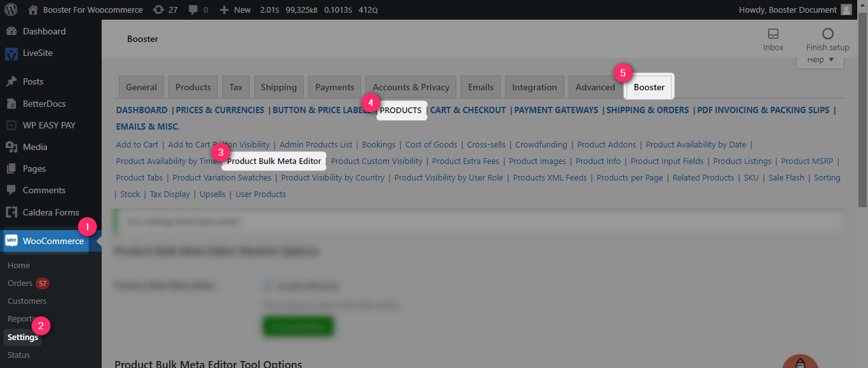Switch to the Advanced tab
The height and width of the screenshot is (368, 868).
(x=595, y=87)
